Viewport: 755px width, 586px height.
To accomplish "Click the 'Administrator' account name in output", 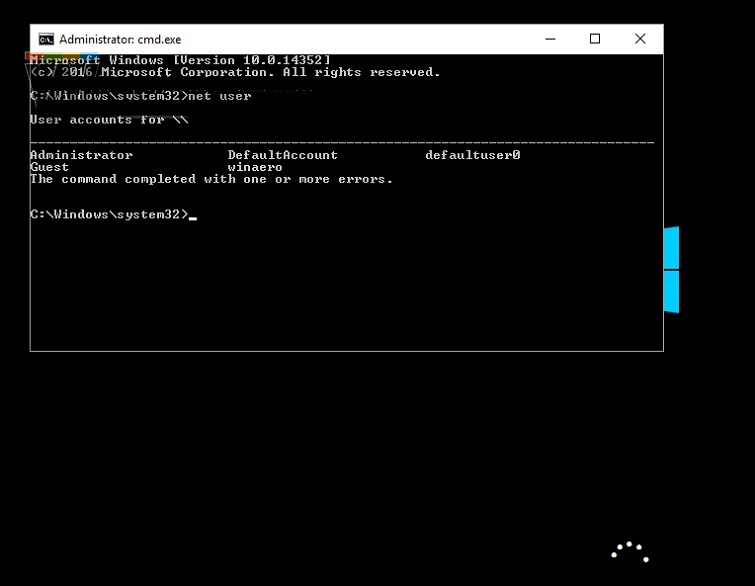I will (81, 155).
